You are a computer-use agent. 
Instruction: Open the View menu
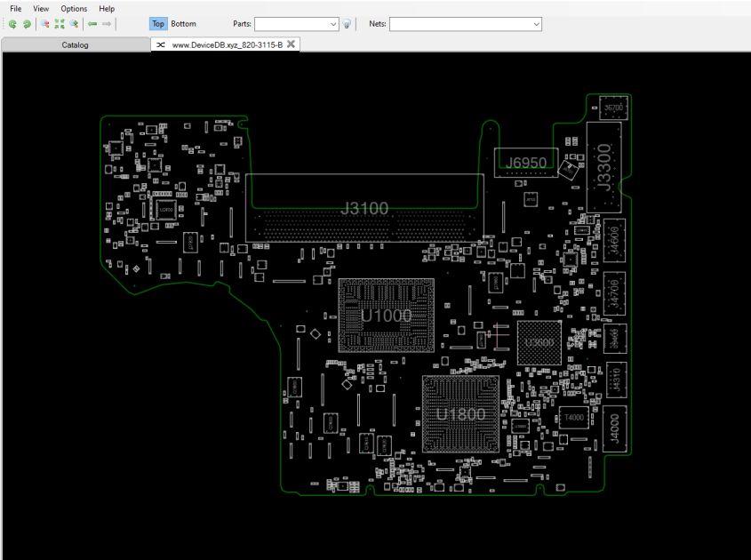point(41,9)
